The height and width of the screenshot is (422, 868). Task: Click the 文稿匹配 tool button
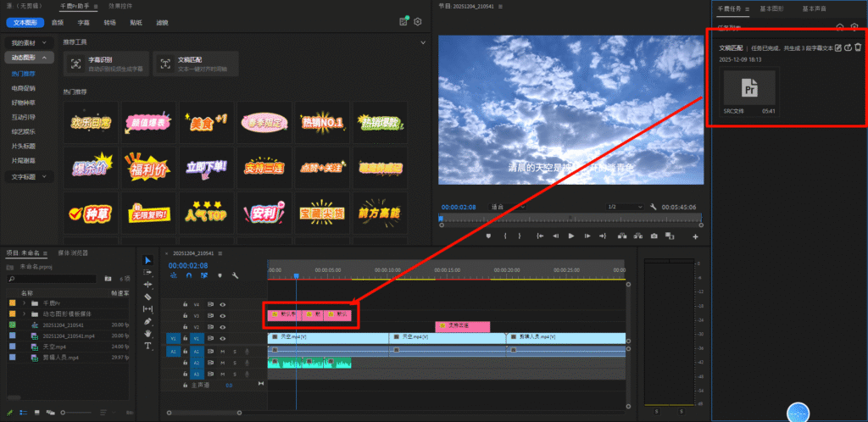pos(193,64)
